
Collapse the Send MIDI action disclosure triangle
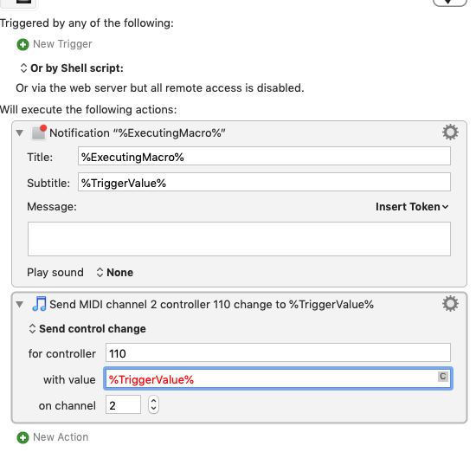point(20,304)
